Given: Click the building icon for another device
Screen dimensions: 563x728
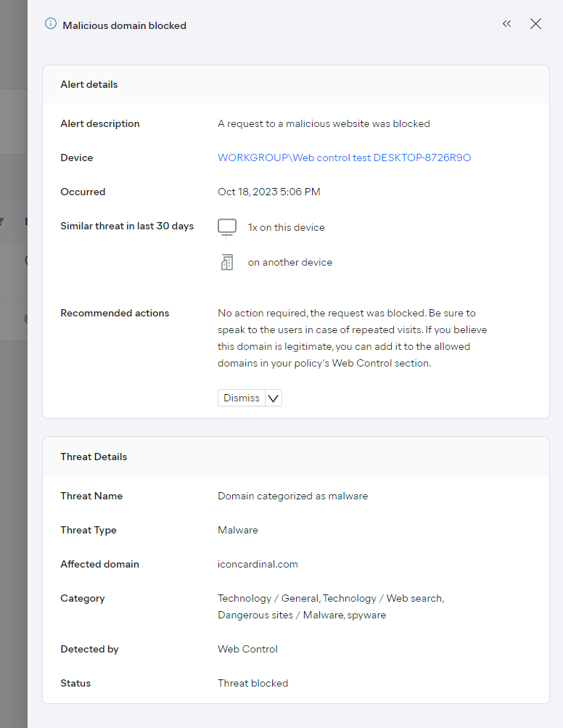Looking at the screenshot, I should (x=227, y=262).
